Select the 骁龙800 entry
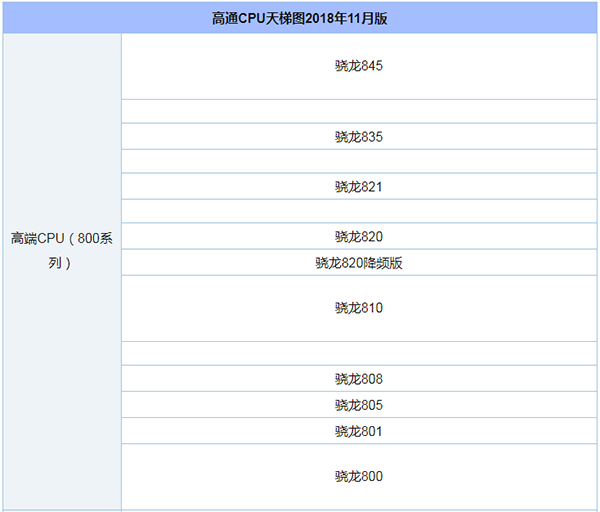The image size is (600, 512). pyautogui.click(x=359, y=477)
